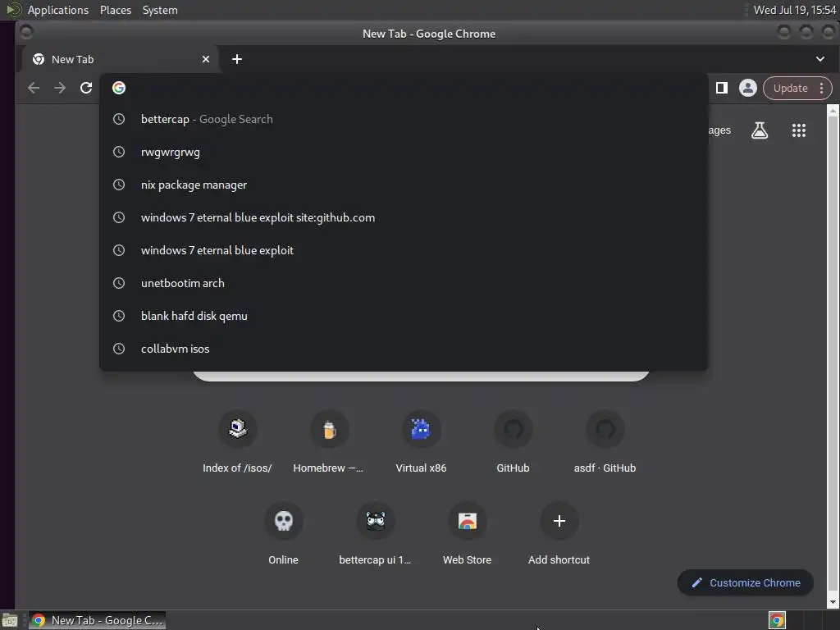840x630 pixels.
Task: Go forward with the forward arrow
Action: tap(59, 88)
